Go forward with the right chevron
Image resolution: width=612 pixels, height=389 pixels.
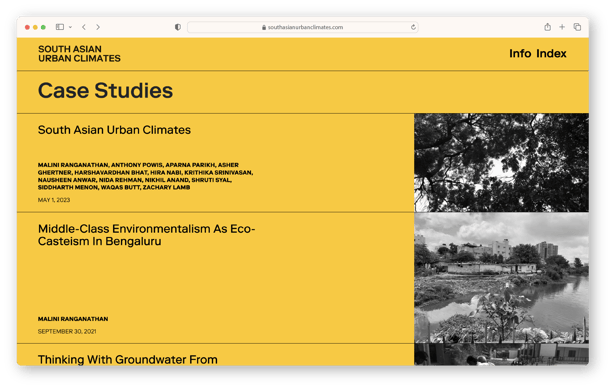pos(98,27)
